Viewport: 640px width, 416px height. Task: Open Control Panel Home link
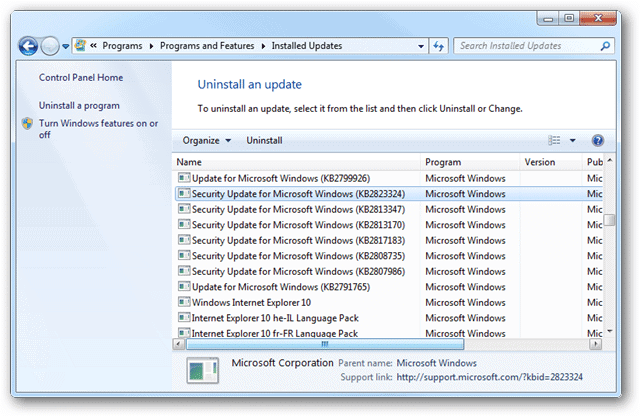(81, 78)
